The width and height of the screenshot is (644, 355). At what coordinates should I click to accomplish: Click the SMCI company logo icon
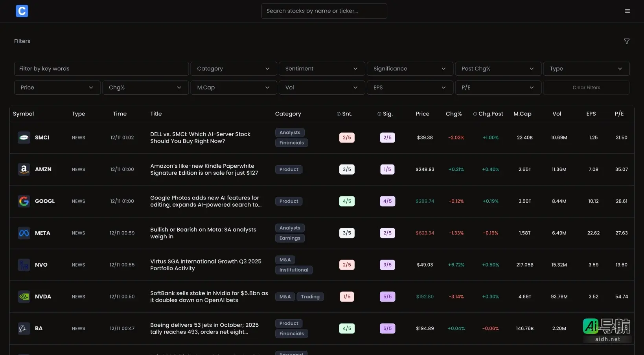[x=24, y=138]
